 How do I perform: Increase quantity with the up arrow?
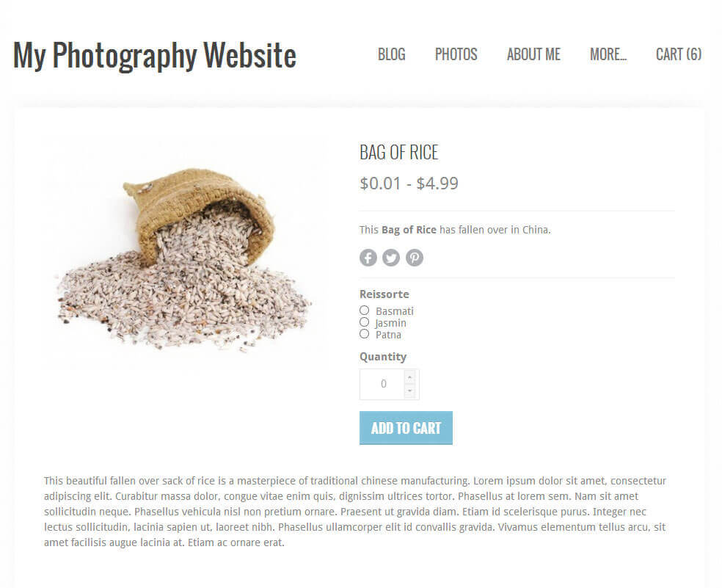409,377
